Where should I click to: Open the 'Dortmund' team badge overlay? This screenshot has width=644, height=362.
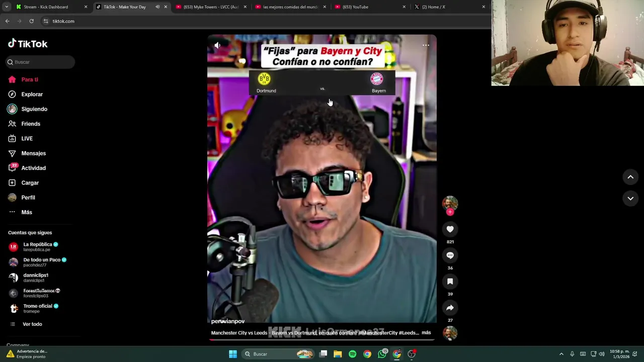coord(266,83)
